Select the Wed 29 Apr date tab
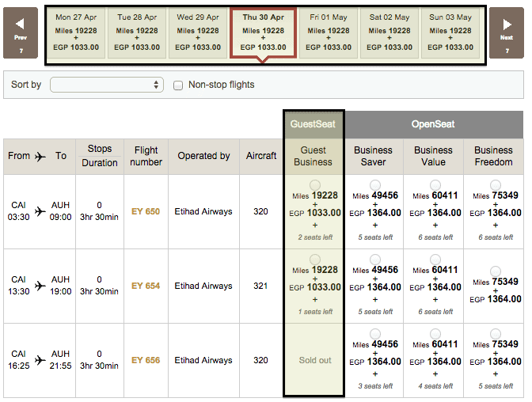This screenshot has height=402, width=532. 197,32
